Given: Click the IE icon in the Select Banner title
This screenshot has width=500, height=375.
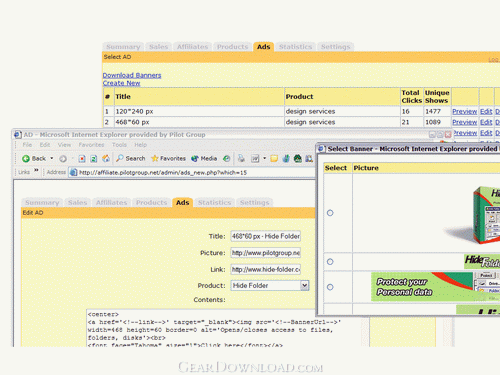Looking at the screenshot, I should point(322,149).
